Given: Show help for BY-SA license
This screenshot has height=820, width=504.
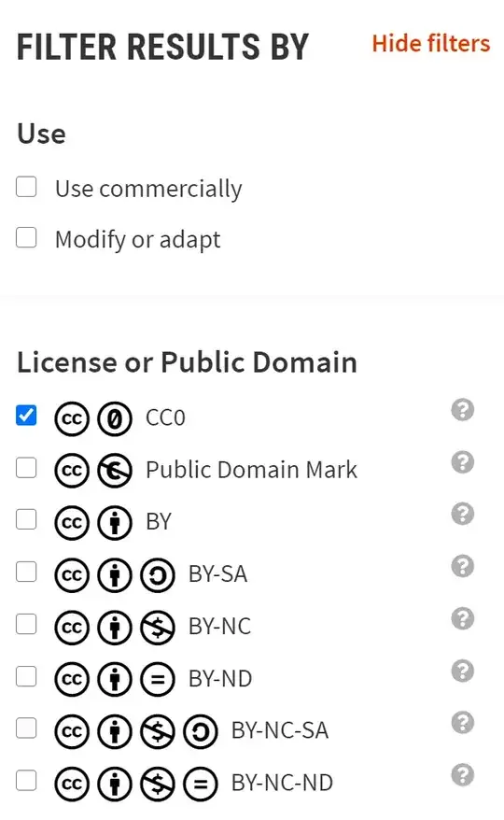Looking at the screenshot, I should (x=462, y=566).
